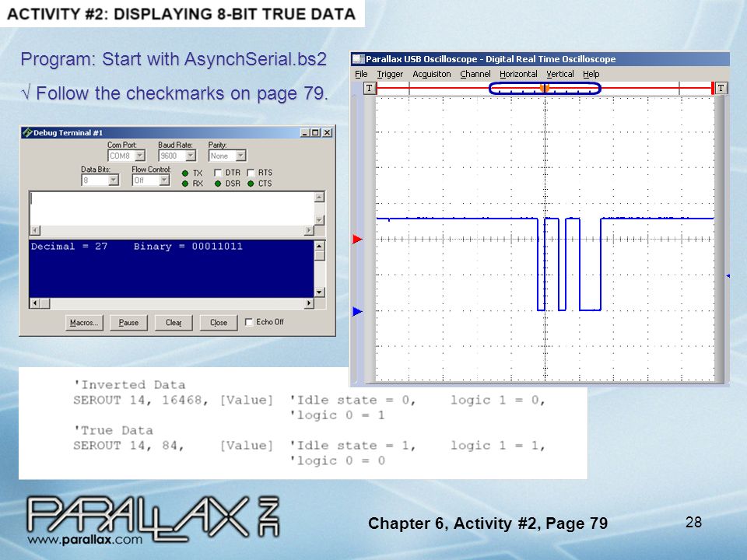The image size is (747, 560).
Task: Click "Program: Start with AsynchSerial.bs2" text
Action: 174,60
